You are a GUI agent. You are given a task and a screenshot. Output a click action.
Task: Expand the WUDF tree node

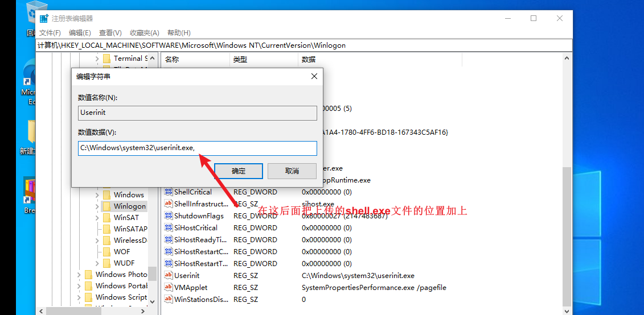(x=97, y=263)
